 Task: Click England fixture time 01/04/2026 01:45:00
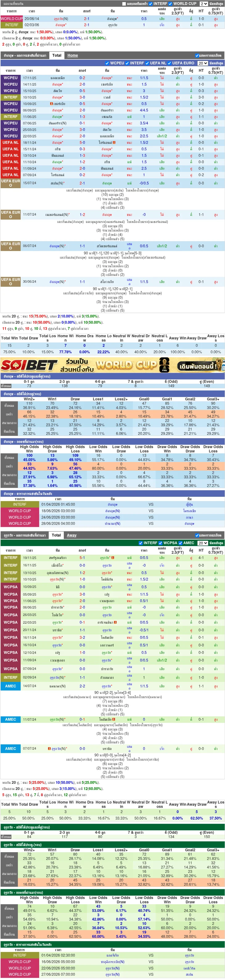58,504
